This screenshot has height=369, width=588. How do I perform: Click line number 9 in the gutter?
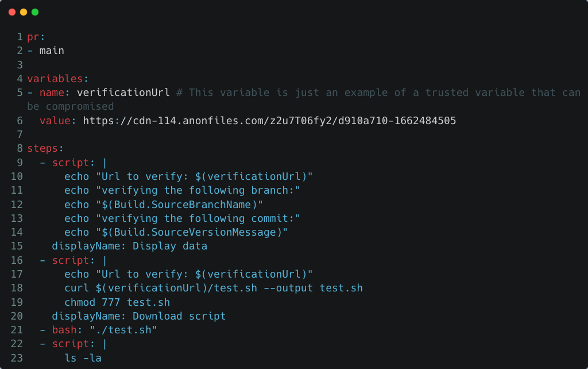pyautogui.click(x=20, y=163)
